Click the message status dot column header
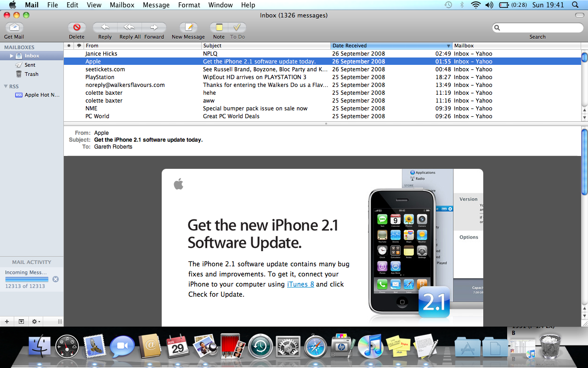Viewport: 588px width, 368px height. coord(69,46)
